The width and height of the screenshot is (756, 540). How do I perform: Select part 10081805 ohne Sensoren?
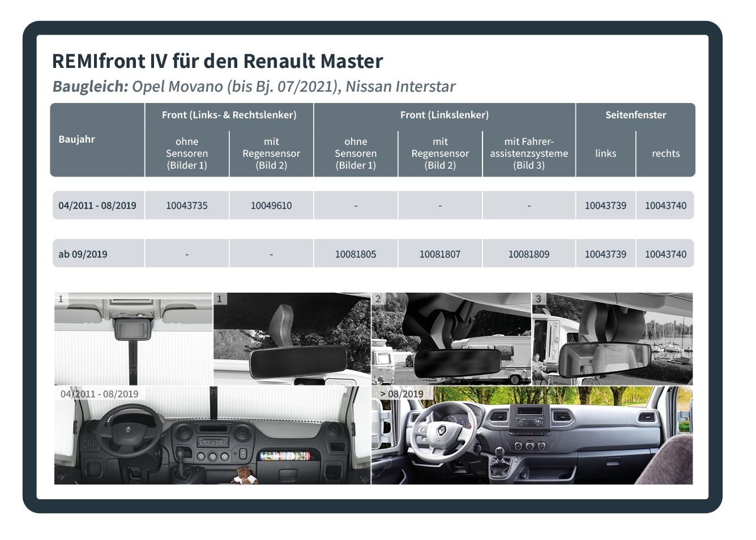[x=356, y=253]
